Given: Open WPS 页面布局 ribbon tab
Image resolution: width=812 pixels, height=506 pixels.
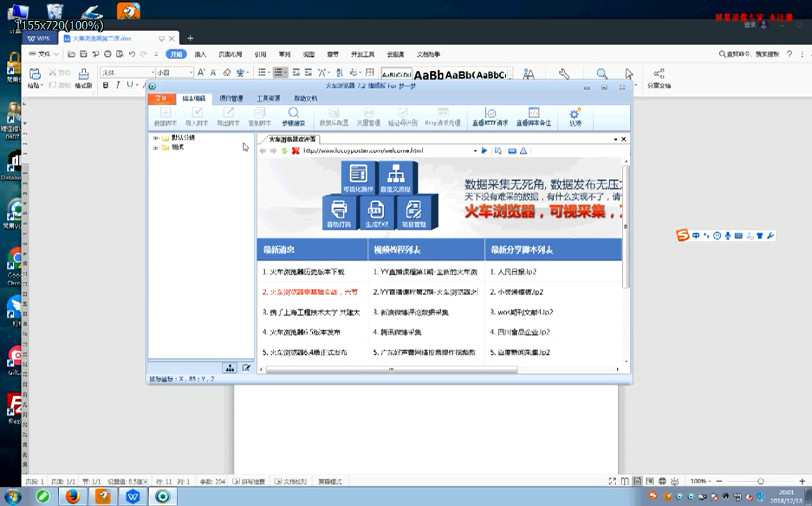Looking at the screenshot, I should pos(230,54).
